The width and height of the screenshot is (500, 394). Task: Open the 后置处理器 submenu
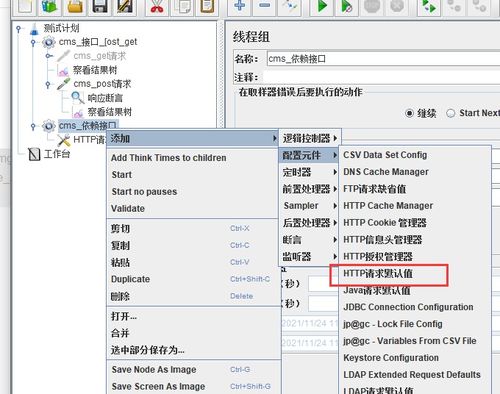coord(309,223)
